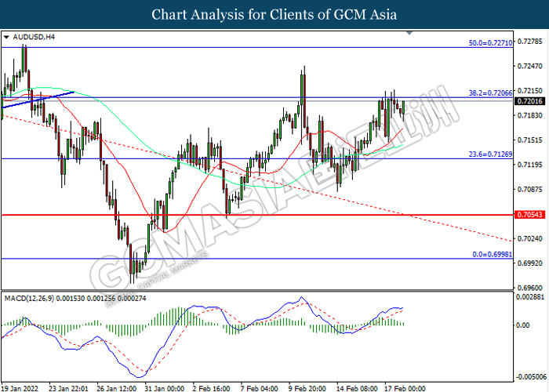The width and height of the screenshot is (549, 392).
Task: Click the 0.71830 price scale value
Action: pos(529,115)
